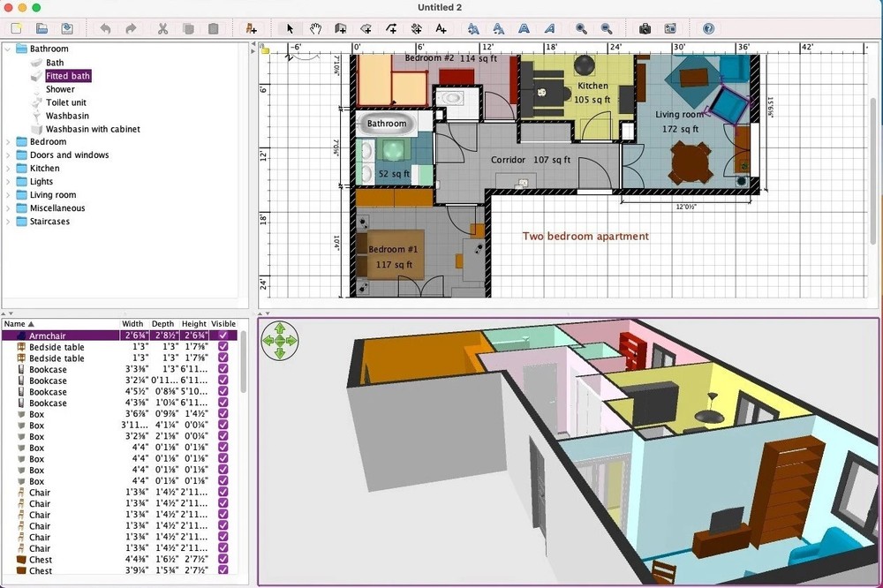The width and height of the screenshot is (883, 588).
Task: Create a new home document
Action: (15, 28)
